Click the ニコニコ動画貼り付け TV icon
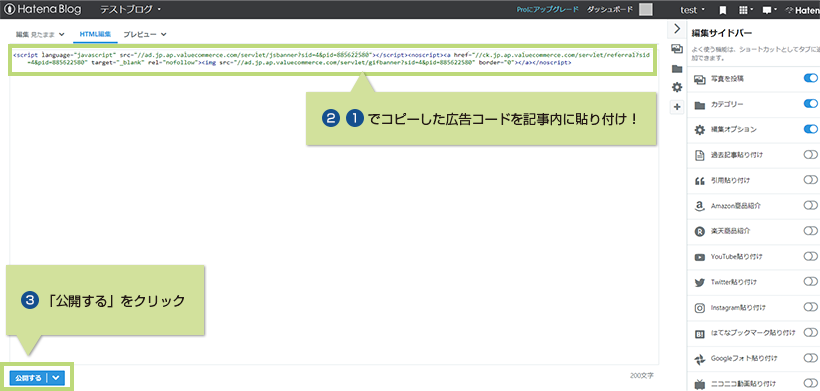Image resolution: width=820 pixels, height=391 pixels. pos(700,384)
